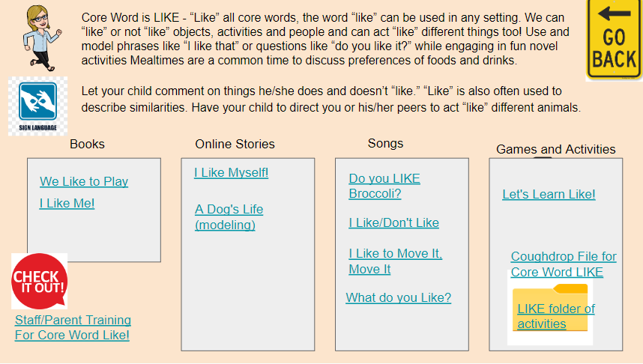Open the We Like to Play book
The height and width of the screenshot is (364, 643).
pyautogui.click(x=84, y=181)
